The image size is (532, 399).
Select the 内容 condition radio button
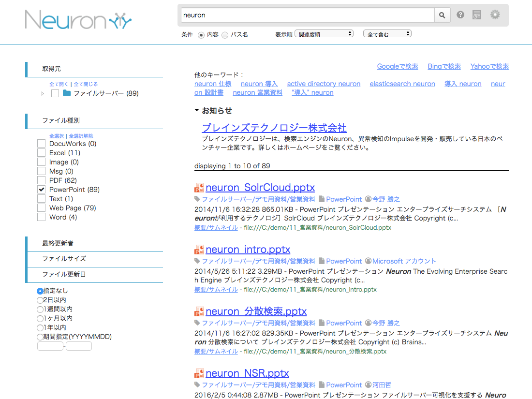click(201, 35)
